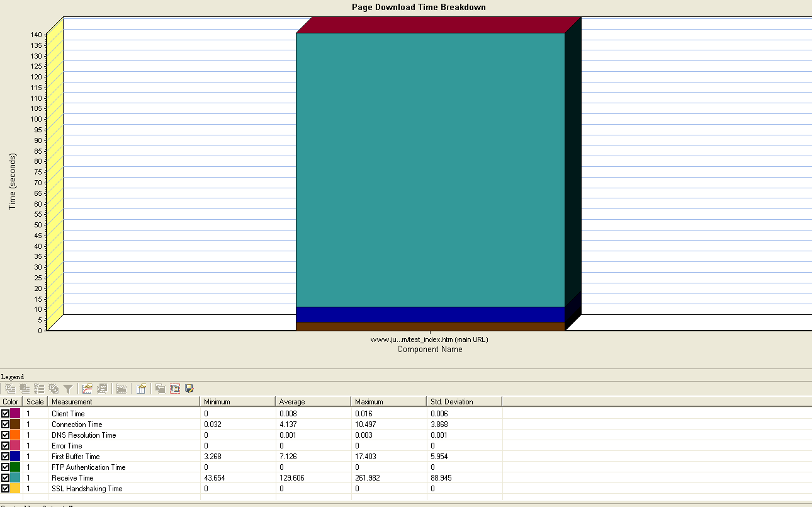This screenshot has width=812, height=507.
Task: Select the 'FTP Authentication Time' measurement name
Action: (x=89, y=467)
